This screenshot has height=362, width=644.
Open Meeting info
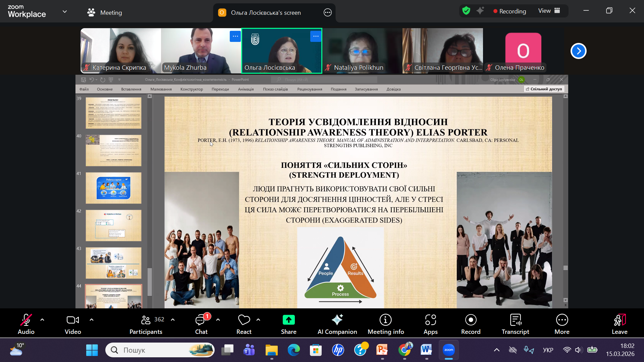coord(385,324)
